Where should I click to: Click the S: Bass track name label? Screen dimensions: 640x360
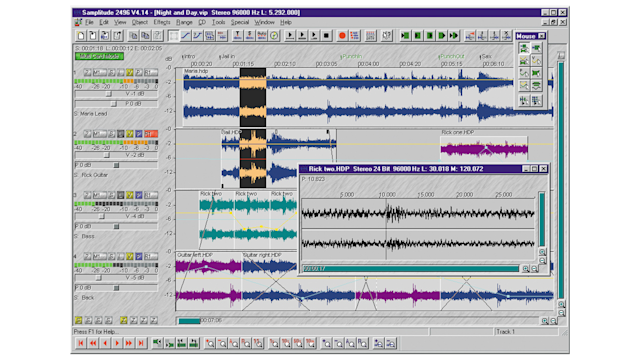tap(85, 236)
